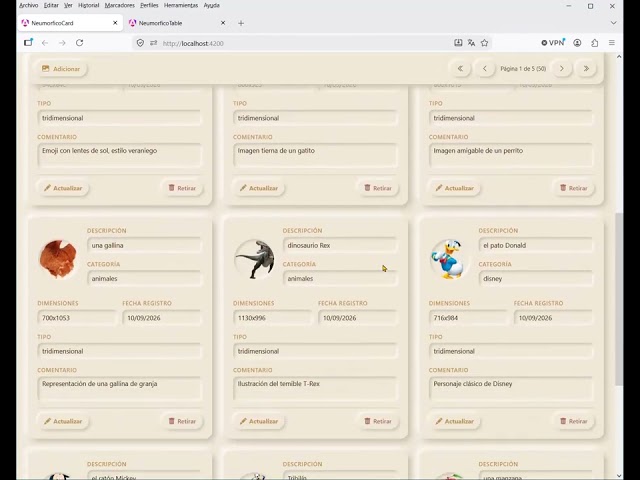640x480 pixels.
Task: Open the account profile icon
Action: click(x=577, y=43)
